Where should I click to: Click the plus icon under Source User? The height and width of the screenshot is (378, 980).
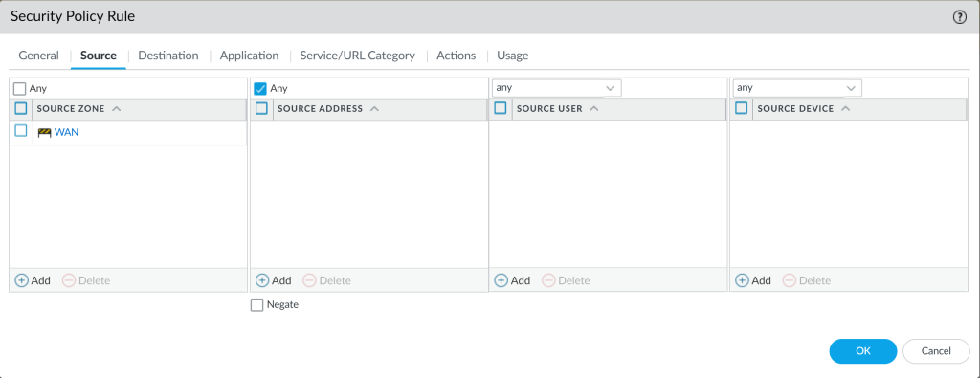coord(501,280)
